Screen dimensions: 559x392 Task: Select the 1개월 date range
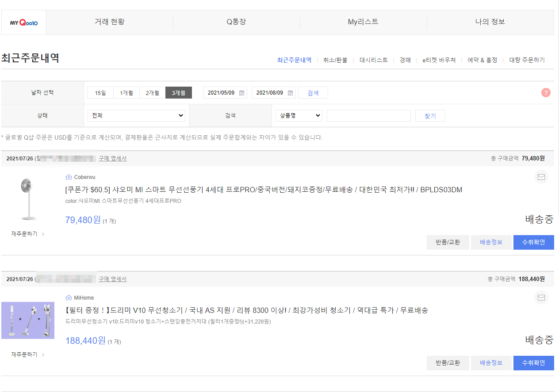tap(126, 93)
